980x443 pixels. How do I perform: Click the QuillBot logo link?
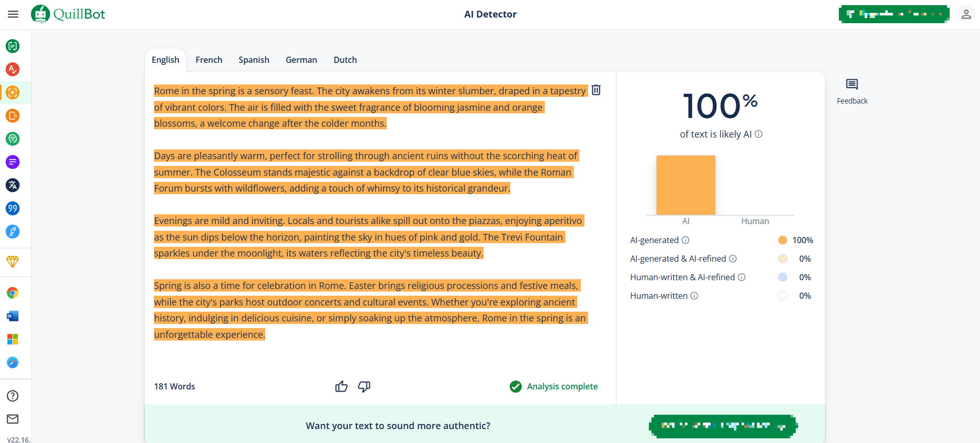68,14
